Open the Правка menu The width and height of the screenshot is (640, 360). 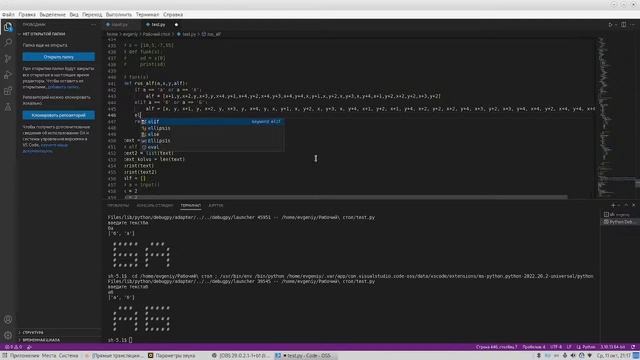click(x=27, y=14)
